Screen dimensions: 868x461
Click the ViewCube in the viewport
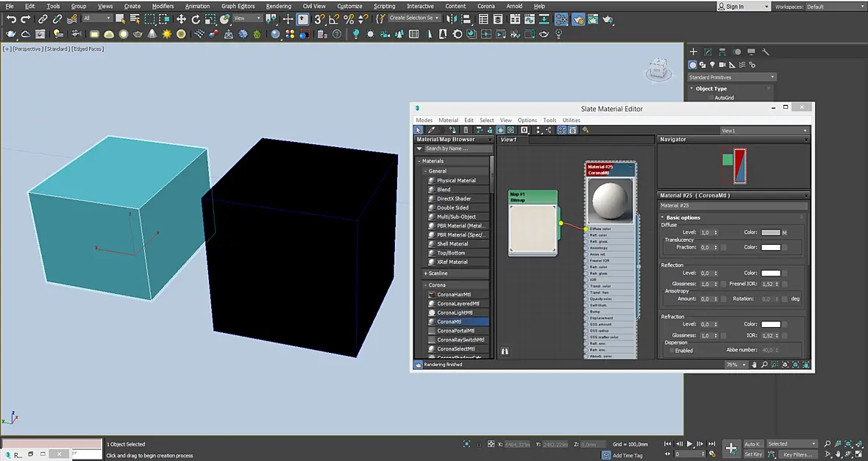point(658,69)
